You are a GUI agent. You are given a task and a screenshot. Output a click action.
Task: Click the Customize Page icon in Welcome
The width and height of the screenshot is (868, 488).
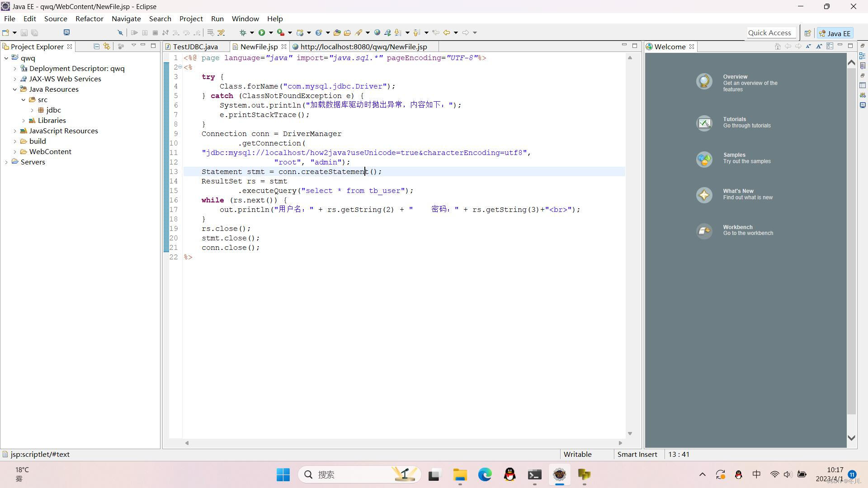tap(830, 46)
